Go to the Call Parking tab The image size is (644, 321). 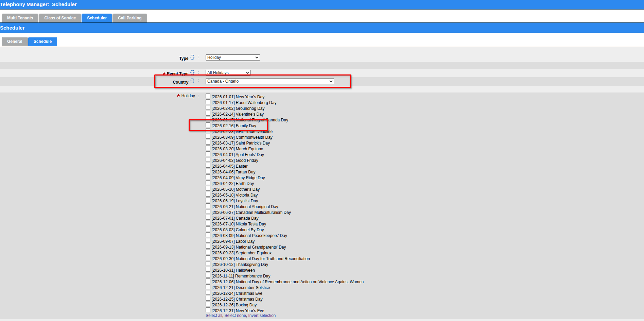point(129,18)
